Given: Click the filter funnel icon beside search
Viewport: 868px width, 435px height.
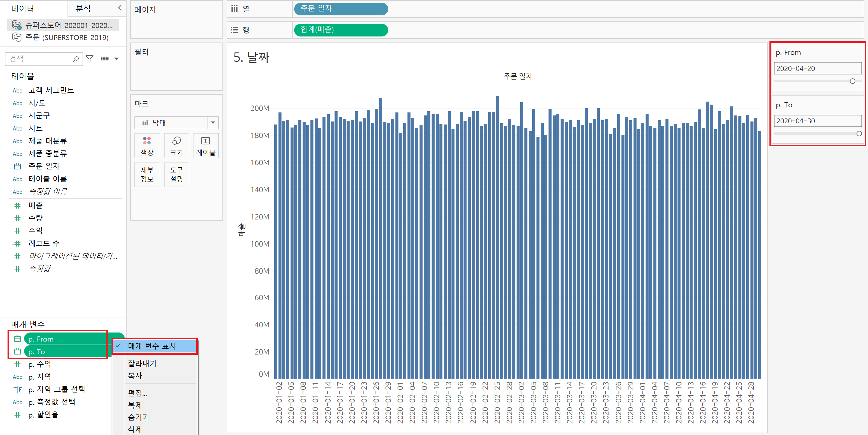Looking at the screenshot, I should tap(89, 59).
